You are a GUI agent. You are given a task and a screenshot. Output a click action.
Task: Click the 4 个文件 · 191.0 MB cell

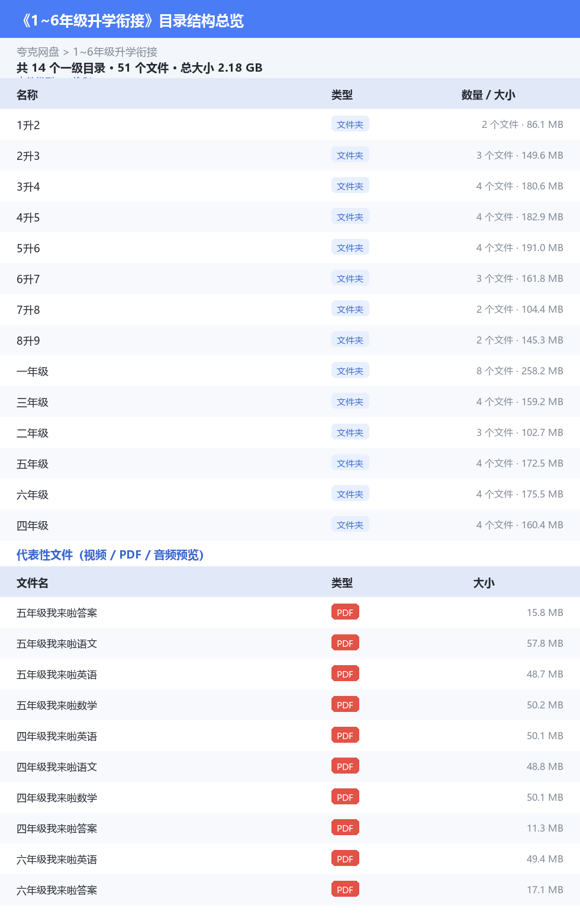[x=520, y=248]
